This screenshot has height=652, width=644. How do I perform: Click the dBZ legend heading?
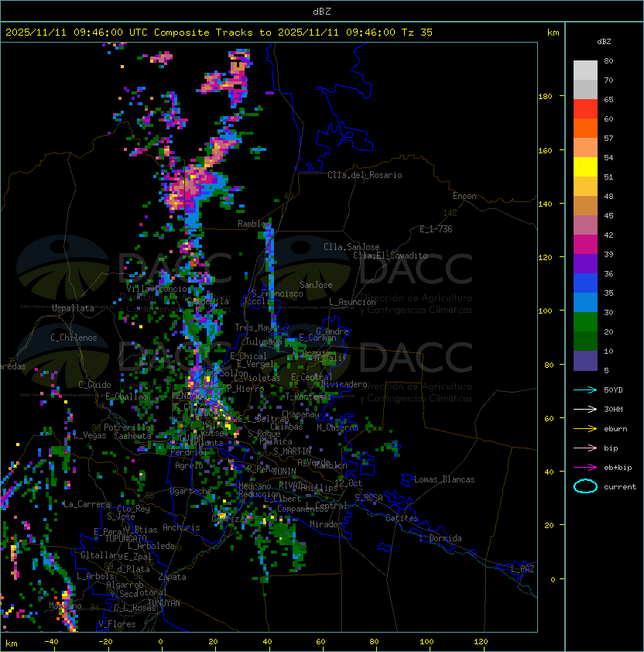[x=604, y=42]
